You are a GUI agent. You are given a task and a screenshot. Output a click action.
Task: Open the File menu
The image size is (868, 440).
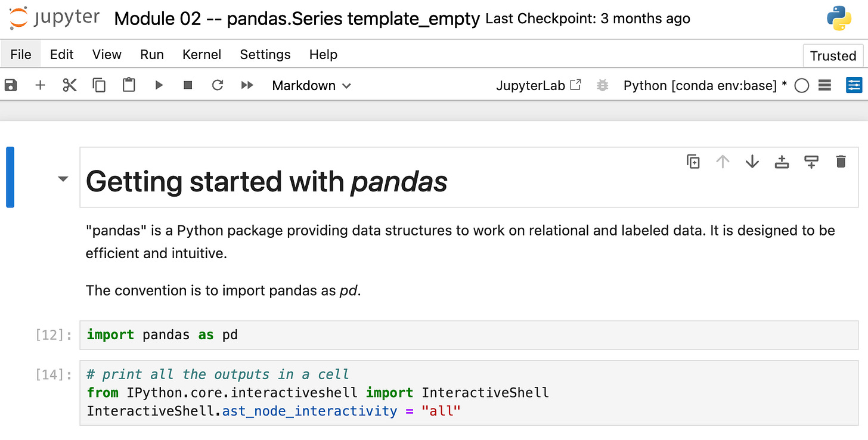click(21, 54)
